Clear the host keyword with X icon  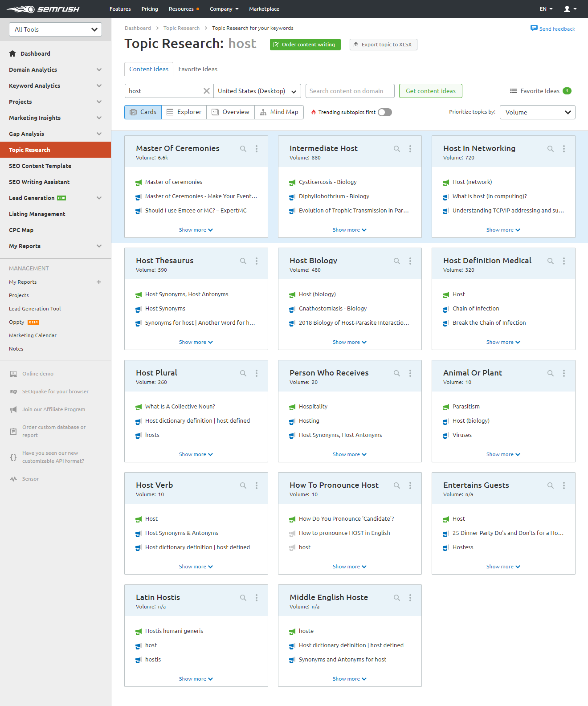(207, 91)
